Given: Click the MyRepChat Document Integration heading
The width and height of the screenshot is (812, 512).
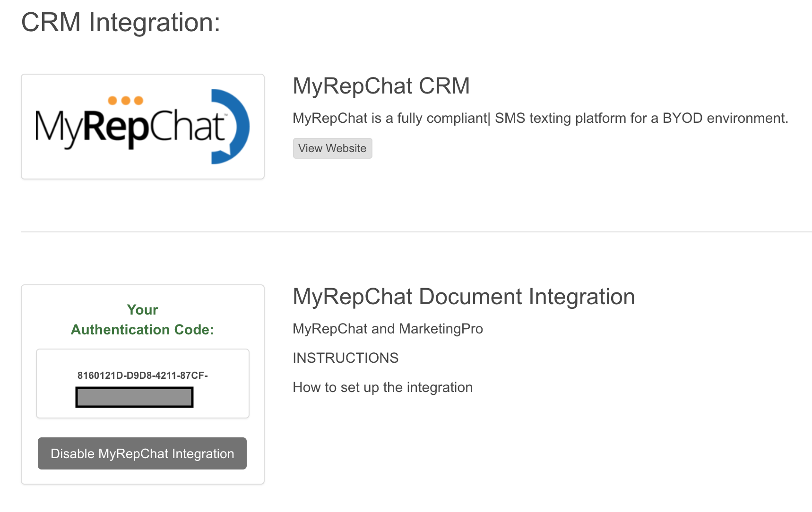Looking at the screenshot, I should click(x=463, y=297).
